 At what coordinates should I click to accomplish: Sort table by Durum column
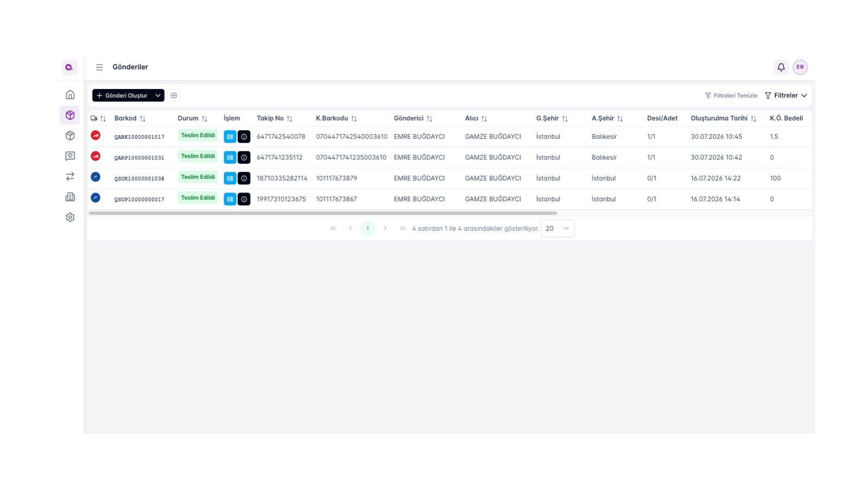(x=205, y=119)
